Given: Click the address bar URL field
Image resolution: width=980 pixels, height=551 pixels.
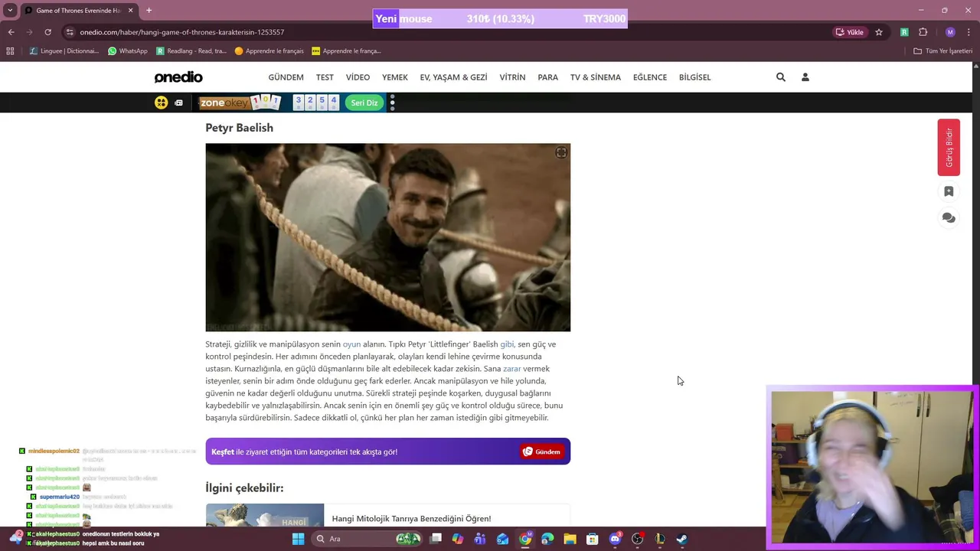Looking at the screenshot, I should point(444,32).
